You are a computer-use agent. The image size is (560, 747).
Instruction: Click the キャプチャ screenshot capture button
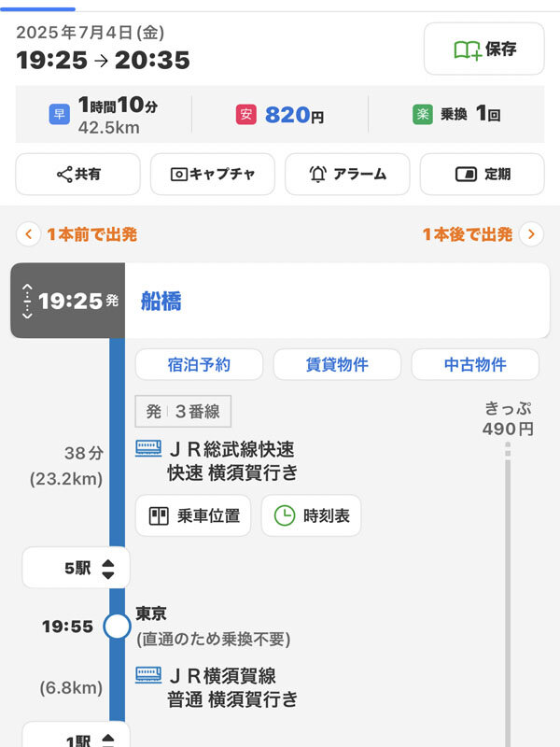click(210, 174)
